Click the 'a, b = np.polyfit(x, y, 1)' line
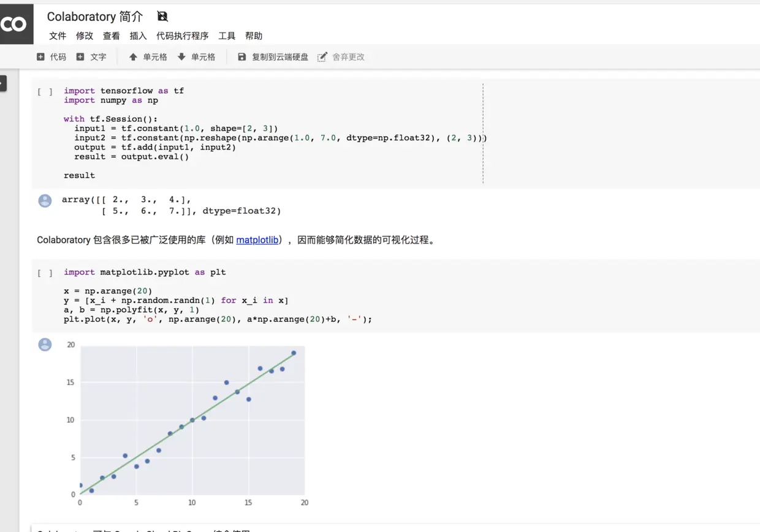Screen dimensions: 760x532 [x=132, y=310]
